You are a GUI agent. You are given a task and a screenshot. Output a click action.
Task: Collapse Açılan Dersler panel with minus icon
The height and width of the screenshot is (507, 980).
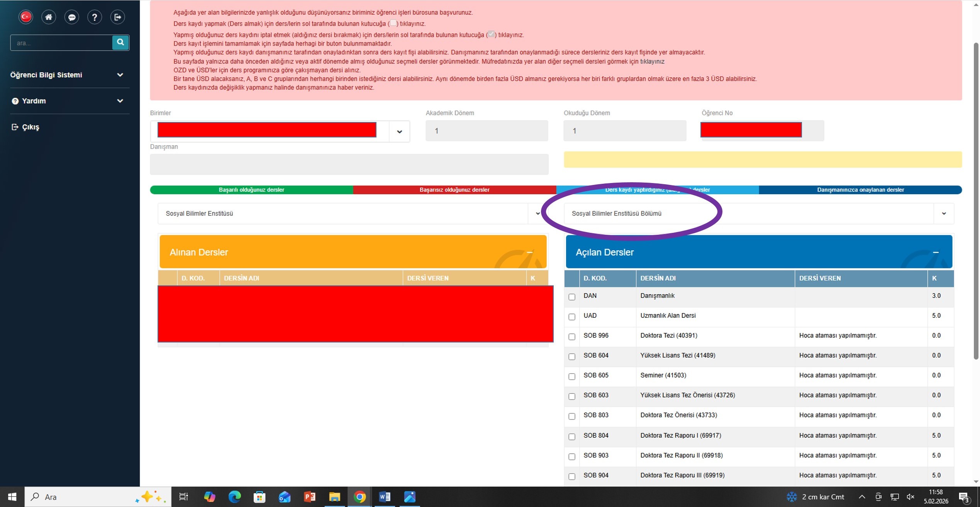click(x=936, y=252)
